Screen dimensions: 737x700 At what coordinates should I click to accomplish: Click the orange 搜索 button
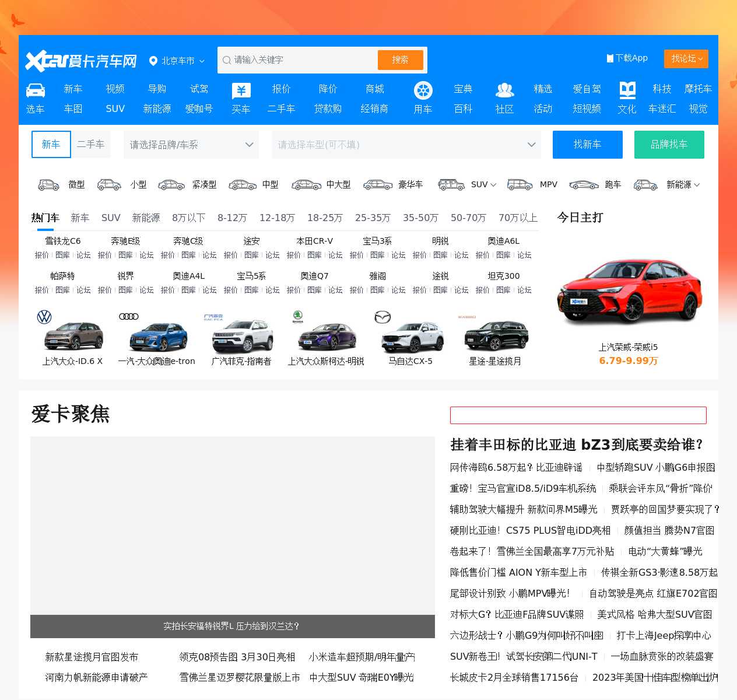[x=401, y=60]
